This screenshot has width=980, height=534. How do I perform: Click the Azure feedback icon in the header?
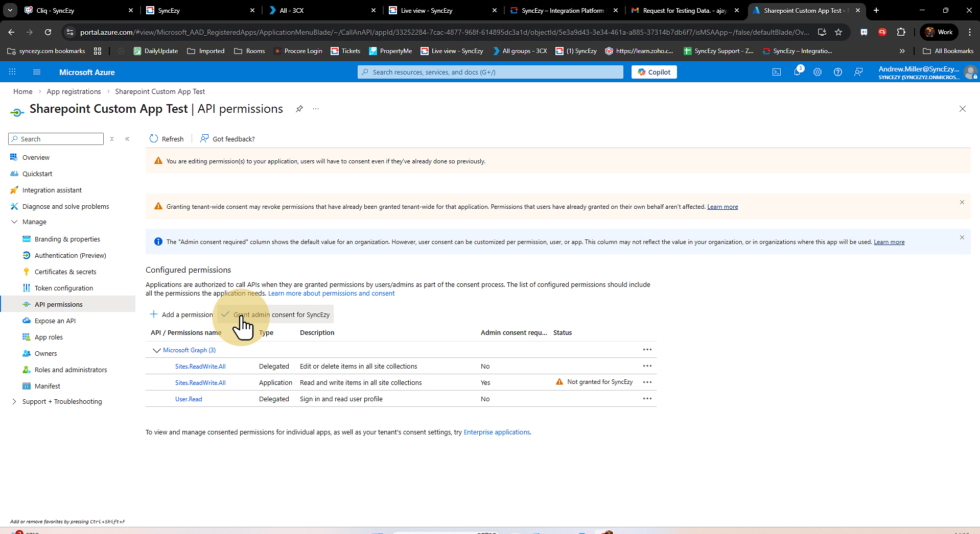coord(858,72)
